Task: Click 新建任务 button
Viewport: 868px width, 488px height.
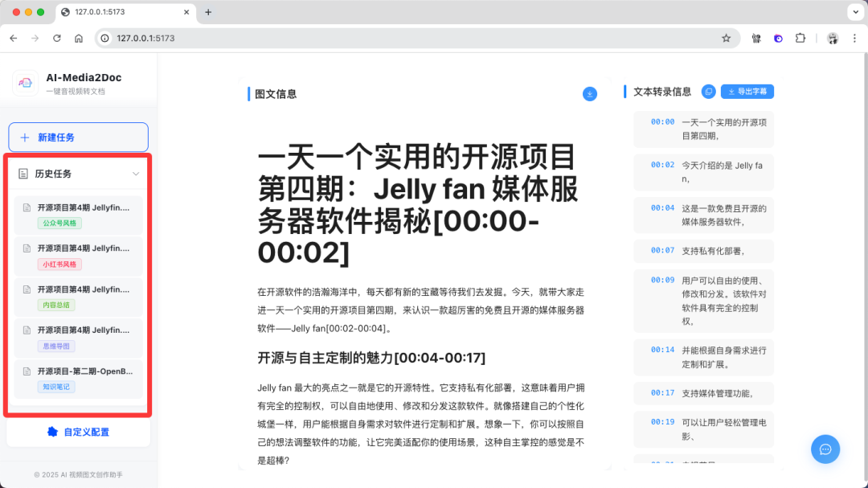Action: click(78, 137)
